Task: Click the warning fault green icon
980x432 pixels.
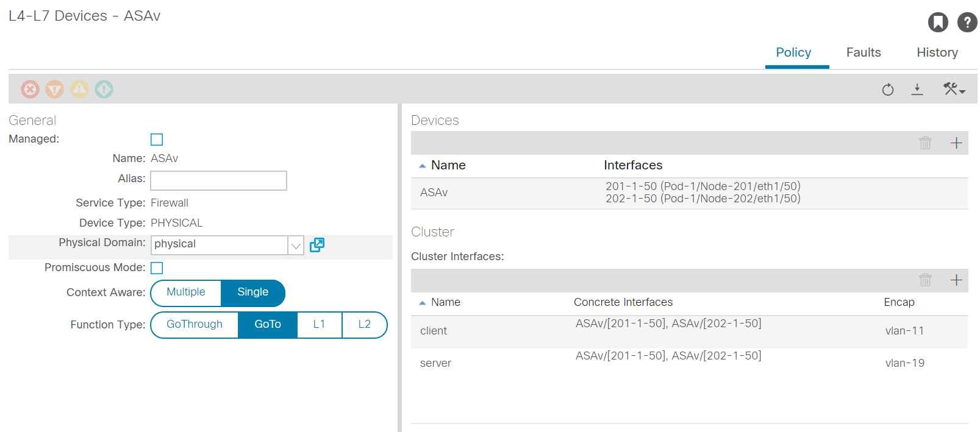Action: [x=104, y=90]
